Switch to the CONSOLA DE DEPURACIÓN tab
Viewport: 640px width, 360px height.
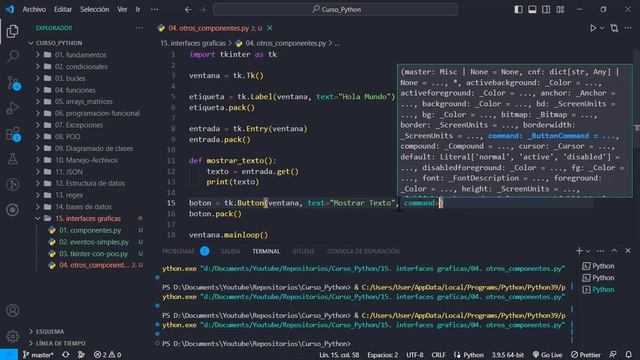click(363, 251)
